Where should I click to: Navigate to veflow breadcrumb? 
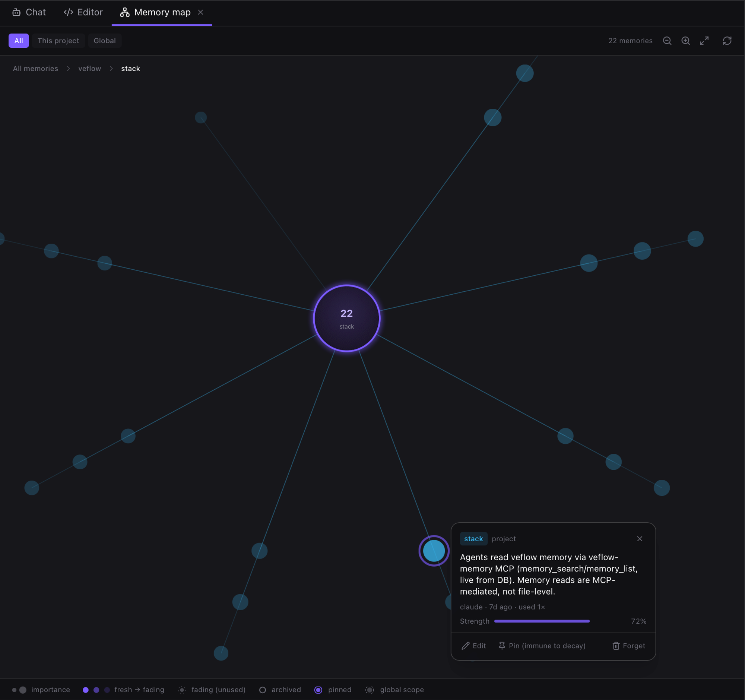pos(89,69)
